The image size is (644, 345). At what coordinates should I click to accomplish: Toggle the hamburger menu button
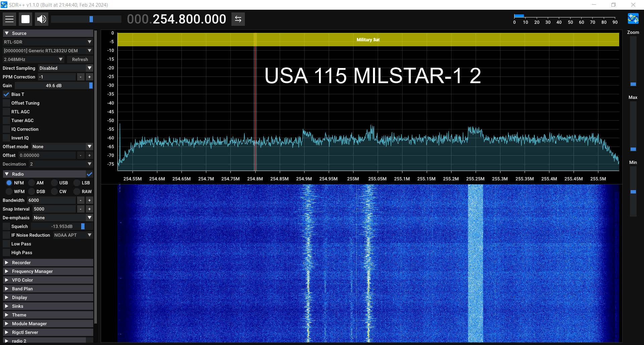click(9, 19)
